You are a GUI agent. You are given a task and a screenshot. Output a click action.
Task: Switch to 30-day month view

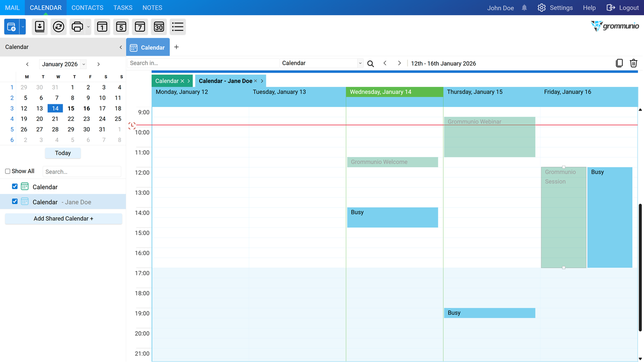coord(159,27)
